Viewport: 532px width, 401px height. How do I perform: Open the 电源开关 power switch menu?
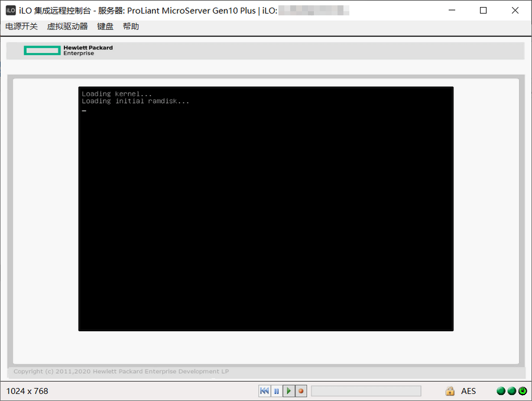21,27
